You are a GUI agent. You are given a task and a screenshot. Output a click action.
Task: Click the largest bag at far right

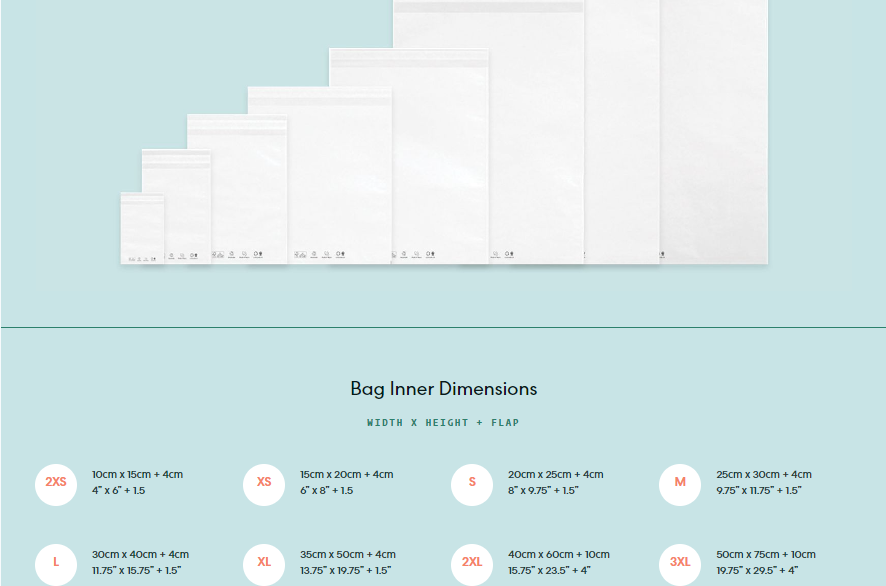(713, 130)
